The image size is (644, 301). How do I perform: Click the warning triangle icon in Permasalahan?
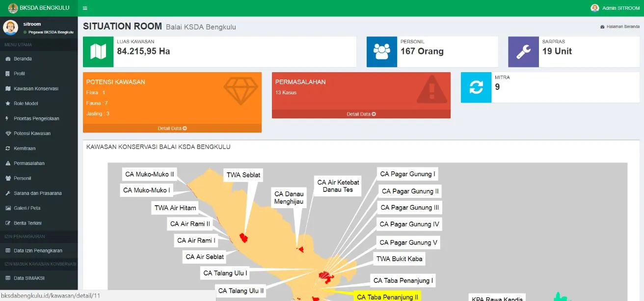431,91
